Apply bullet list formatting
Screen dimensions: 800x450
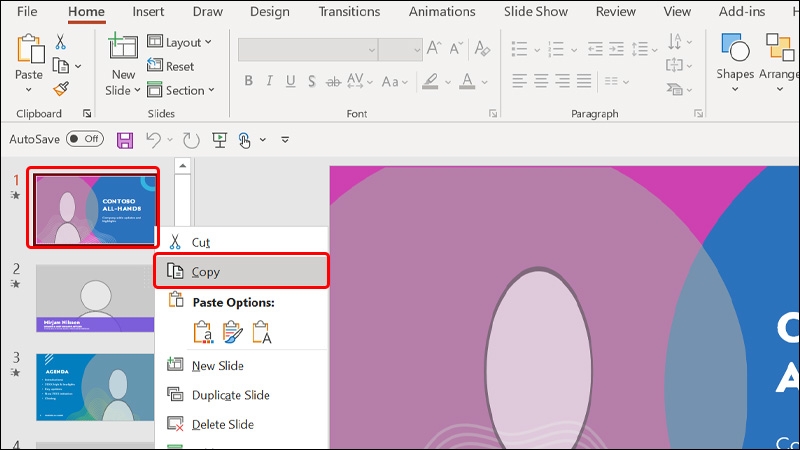click(519, 49)
